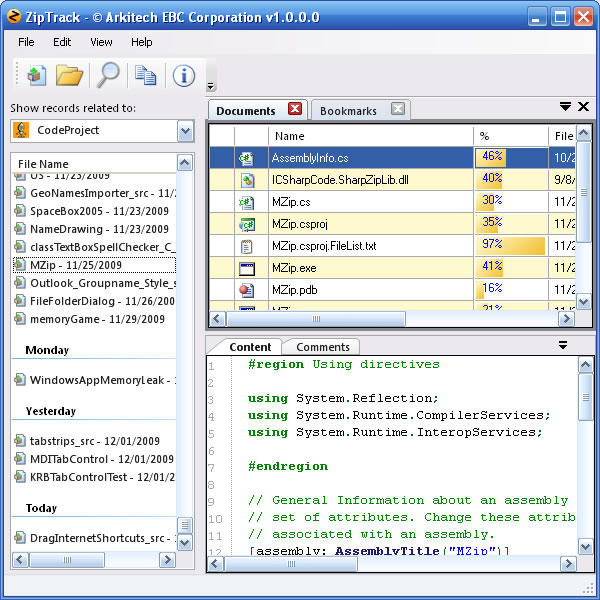Screen dimensions: 600x600
Task: Click the document grid scroll-down arrow
Action: click(584, 302)
